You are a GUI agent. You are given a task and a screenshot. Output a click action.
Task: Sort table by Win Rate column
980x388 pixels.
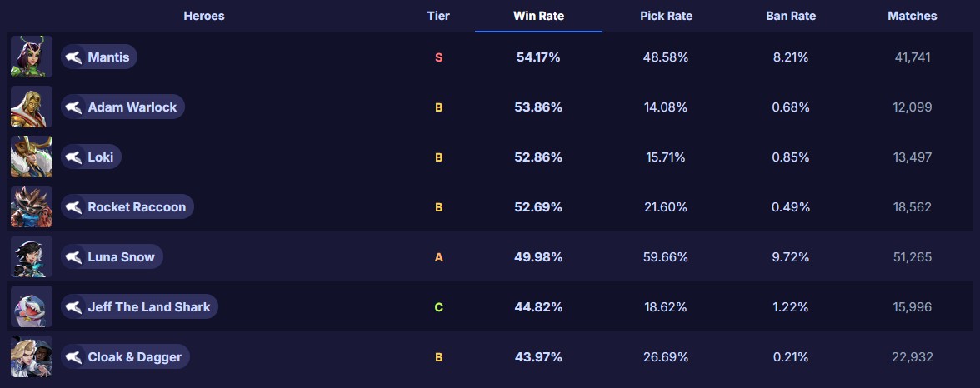538,16
